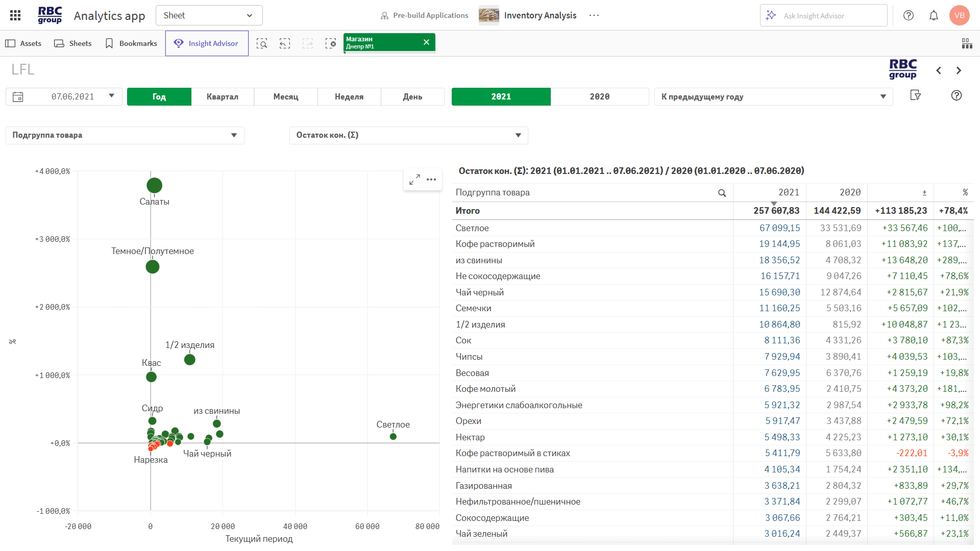Open the menu next to Inventory Analysis
Screen dimensions: 980x551
594,15
